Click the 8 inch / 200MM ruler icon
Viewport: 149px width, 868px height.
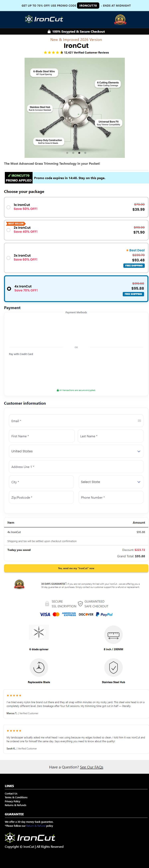coord(113,635)
